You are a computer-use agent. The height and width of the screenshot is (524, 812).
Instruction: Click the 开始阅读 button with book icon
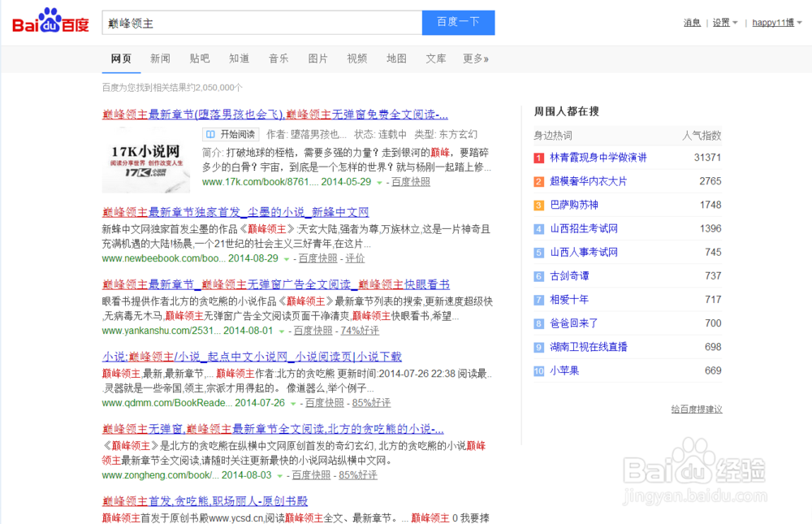[231, 134]
